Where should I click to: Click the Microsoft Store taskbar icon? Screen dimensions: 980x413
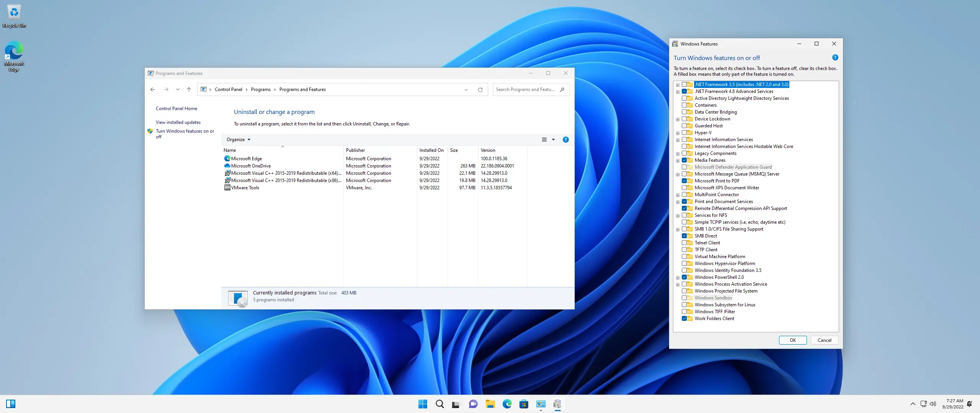coord(524,404)
